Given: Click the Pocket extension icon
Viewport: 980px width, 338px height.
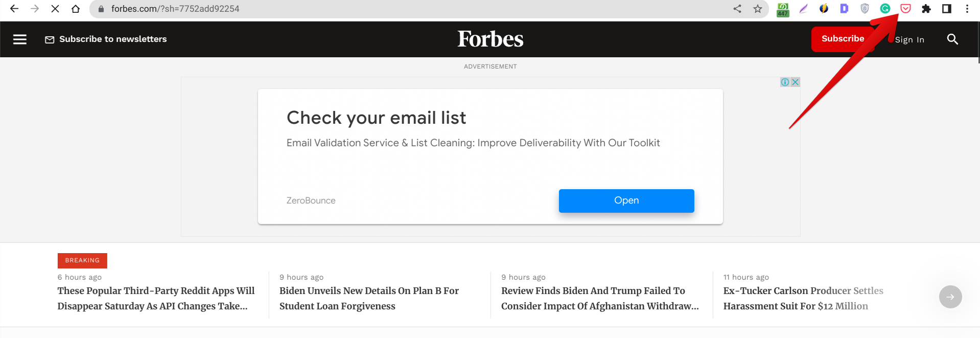Looking at the screenshot, I should pos(905,9).
